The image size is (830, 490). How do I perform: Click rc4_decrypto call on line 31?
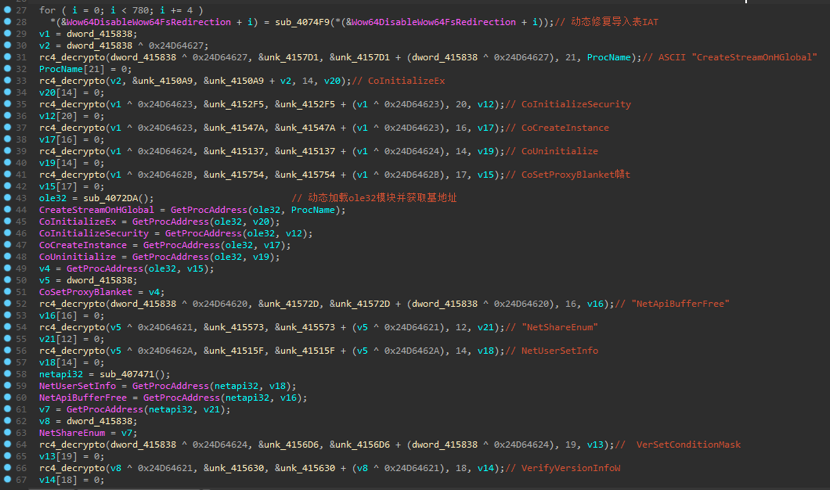[75, 56]
